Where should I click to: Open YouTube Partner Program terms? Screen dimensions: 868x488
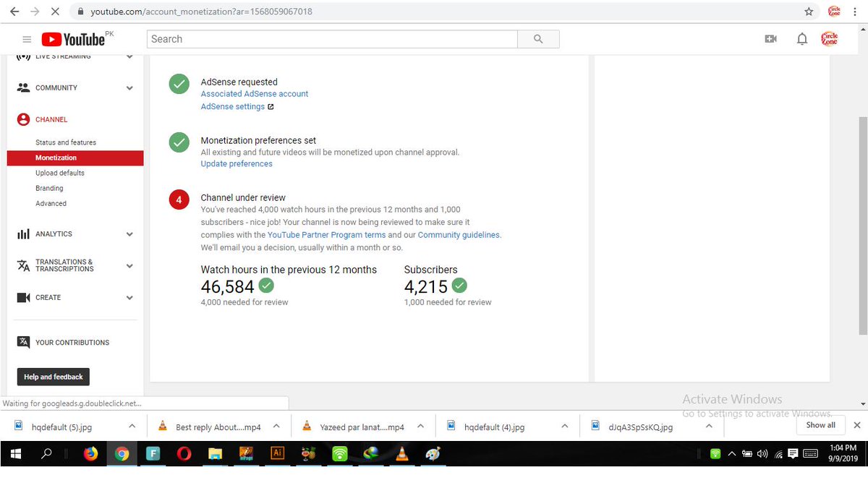click(x=327, y=235)
